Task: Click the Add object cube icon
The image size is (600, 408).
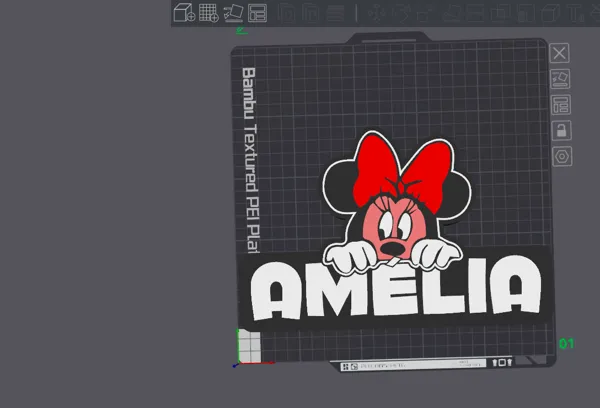Action: coord(184,13)
